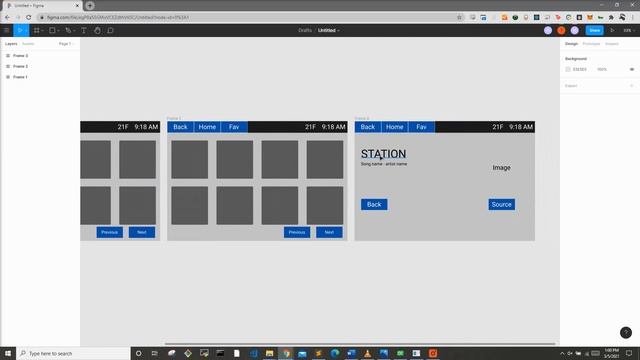Image resolution: width=640 pixels, height=360 pixels.
Task: Select the Pen tool
Action: point(68,30)
